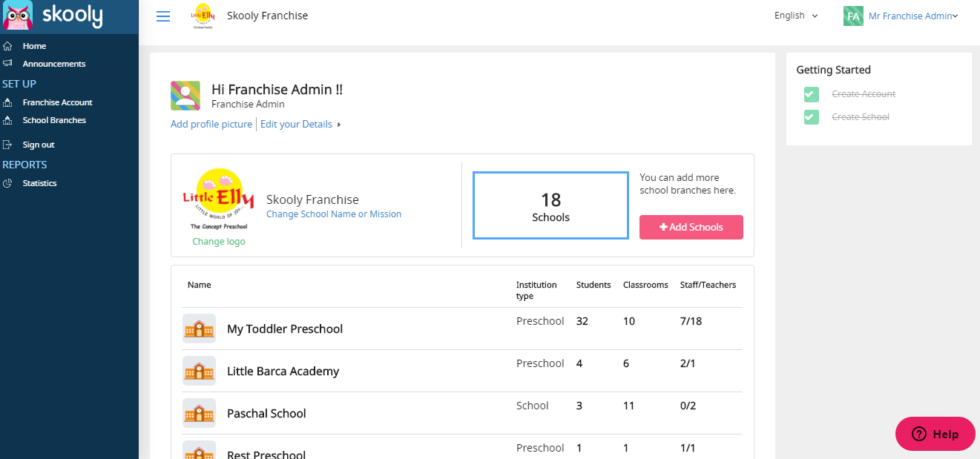This screenshot has height=459, width=980.
Task: Open Paschal School row name
Action: (x=266, y=413)
